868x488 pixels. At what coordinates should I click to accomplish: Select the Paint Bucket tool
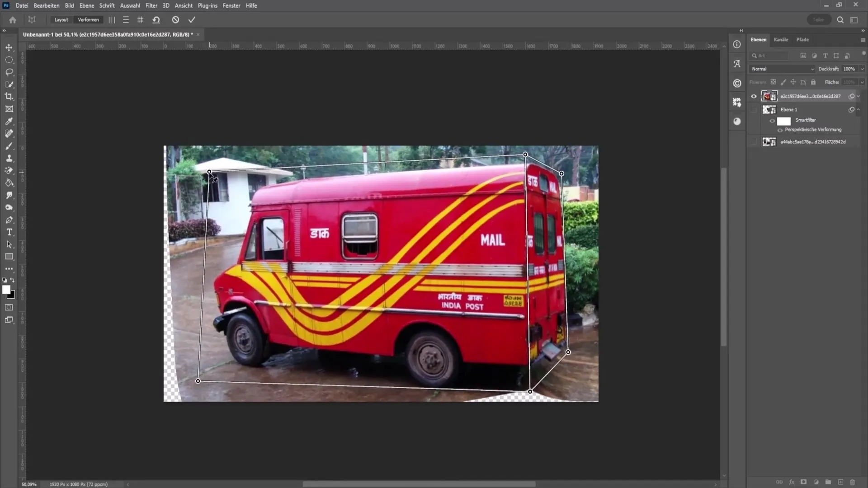[9, 183]
